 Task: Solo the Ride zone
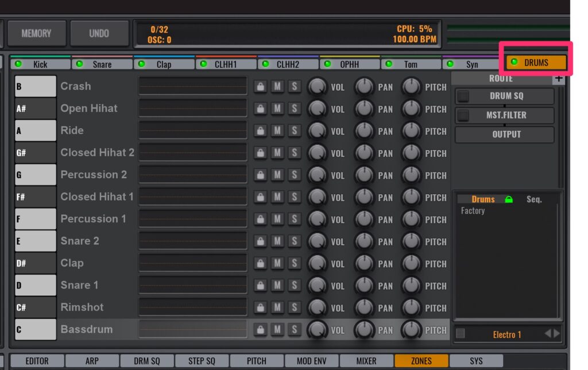coord(294,131)
